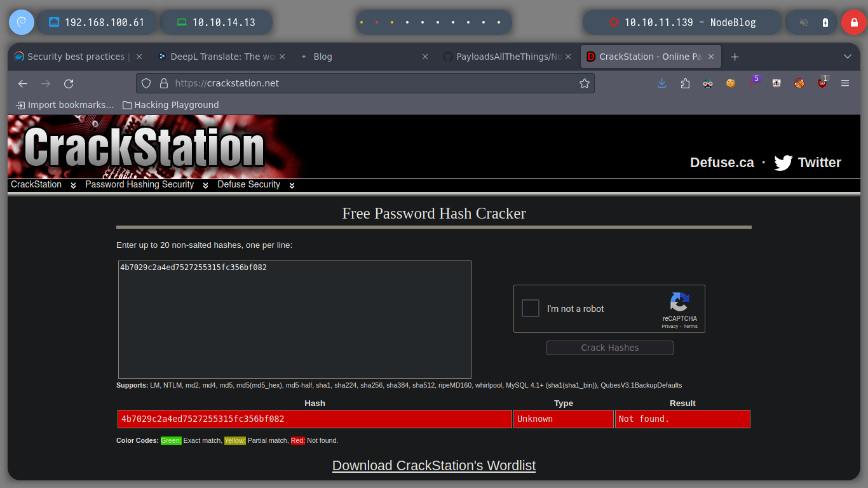Close the Security best practices tab

point(139,57)
